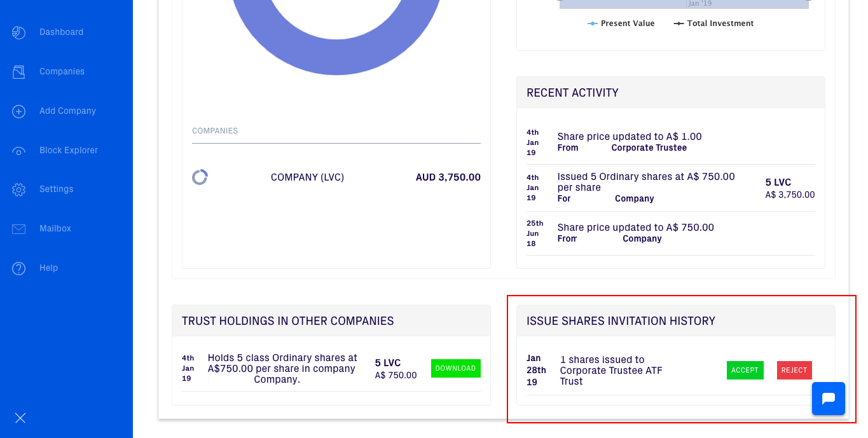Click the Mailbox envelope icon
The height and width of the screenshot is (438, 868).
[x=19, y=229]
